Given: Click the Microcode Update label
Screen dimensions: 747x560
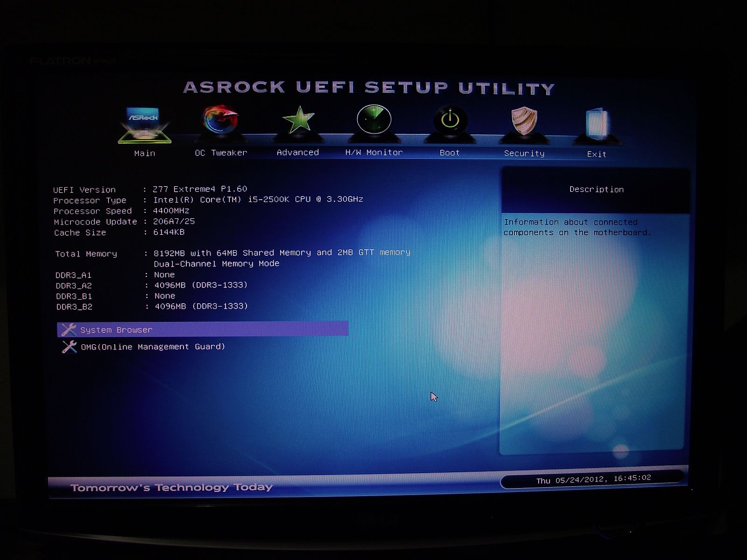Looking at the screenshot, I should pyautogui.click(x=95, y=222).
